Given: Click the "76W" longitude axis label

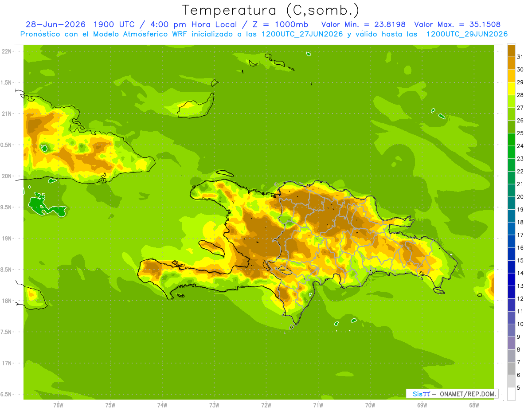Looking at the screenshot, I should point(58,405).
